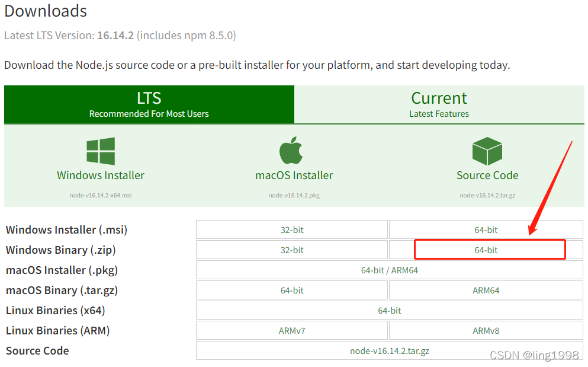
Task: Open the macOS Installer link
Action: [x=294, y=175]
